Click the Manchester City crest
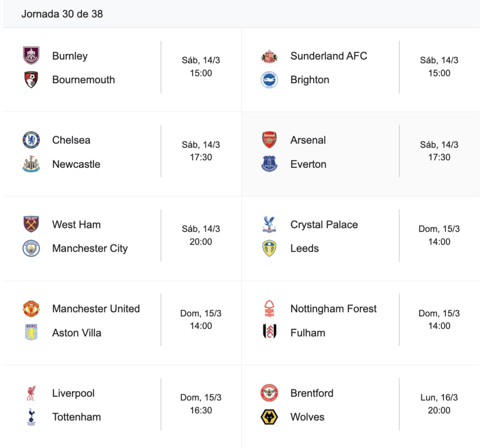495x448 pixels. tap(31, 249)
